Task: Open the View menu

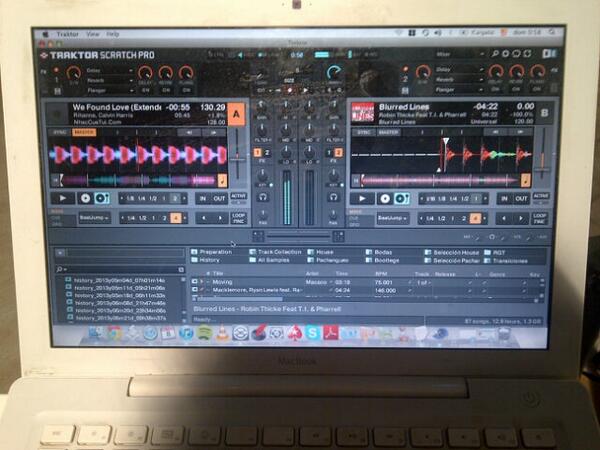Action: [x=93, y=34]
